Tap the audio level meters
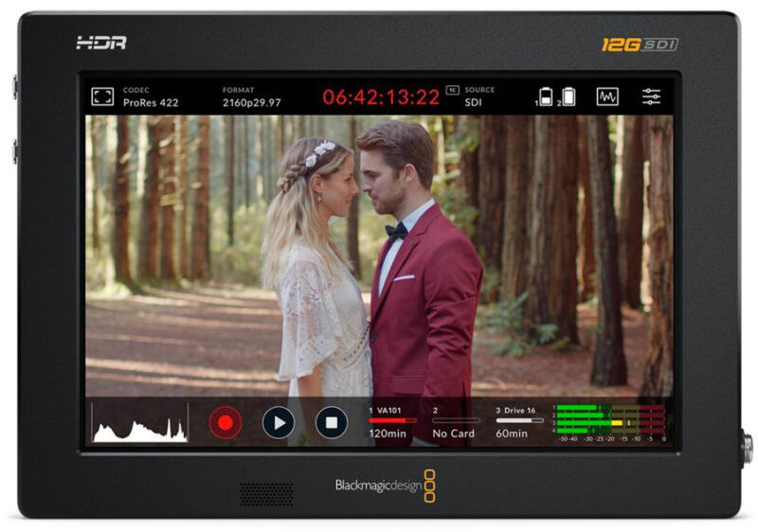758x532 pixels. [611, 422]
